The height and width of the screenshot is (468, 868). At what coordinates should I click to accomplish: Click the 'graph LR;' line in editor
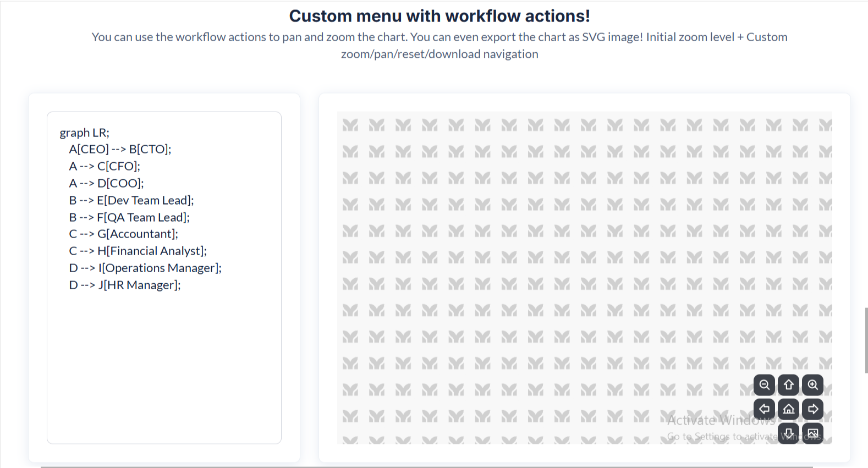(x=85, y=133)
